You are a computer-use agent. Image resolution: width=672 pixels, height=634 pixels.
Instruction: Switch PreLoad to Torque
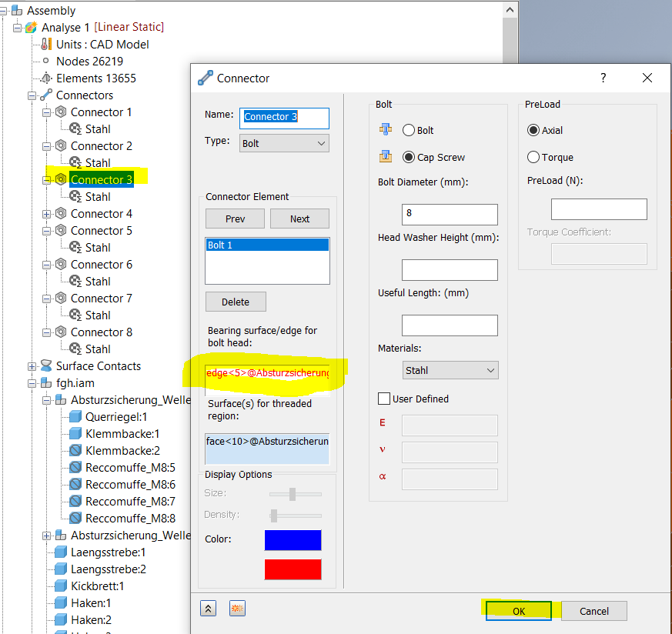(x=533, y=157)
